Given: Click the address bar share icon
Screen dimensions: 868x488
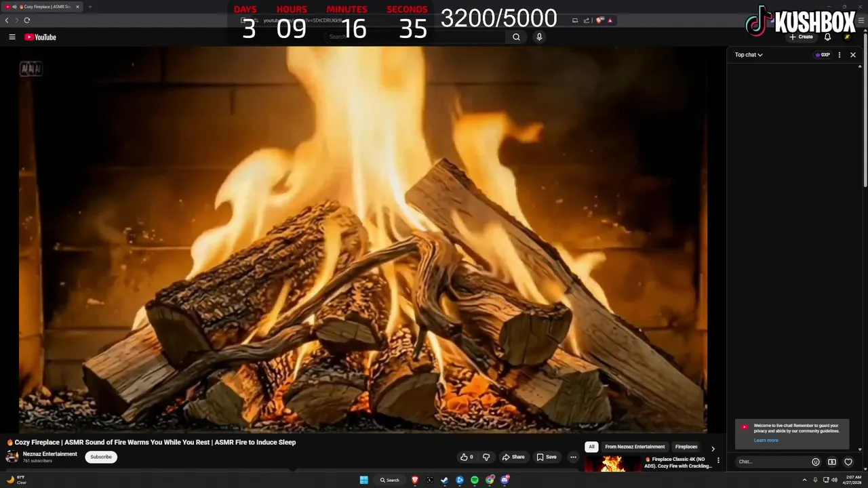Looking at the screenshot, I should (x=586, y=20).
